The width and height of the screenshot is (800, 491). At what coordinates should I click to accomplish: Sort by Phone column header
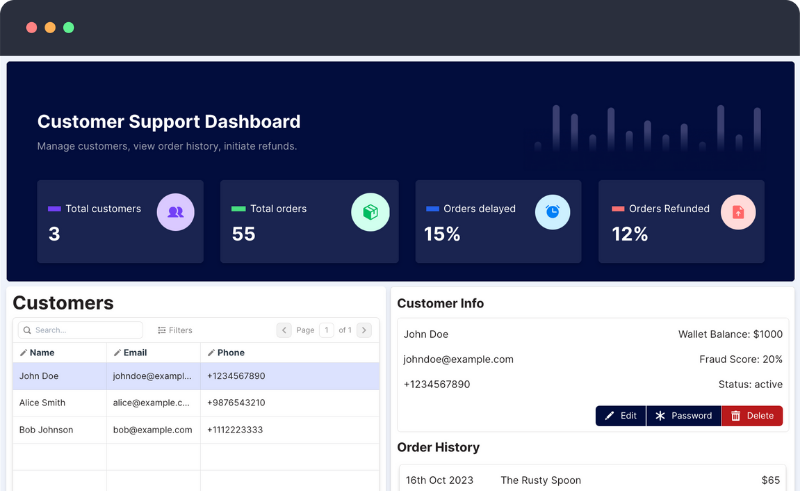coord(231,353)
